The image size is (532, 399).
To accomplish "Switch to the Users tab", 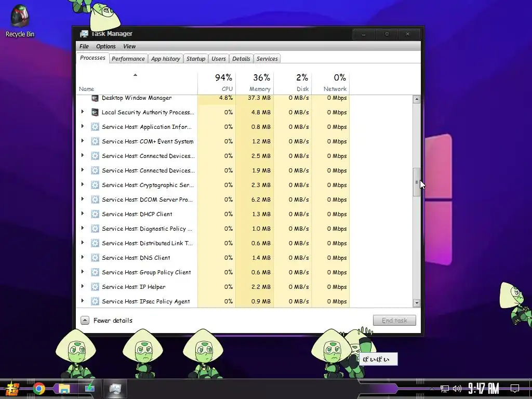I will click(219, 59).
